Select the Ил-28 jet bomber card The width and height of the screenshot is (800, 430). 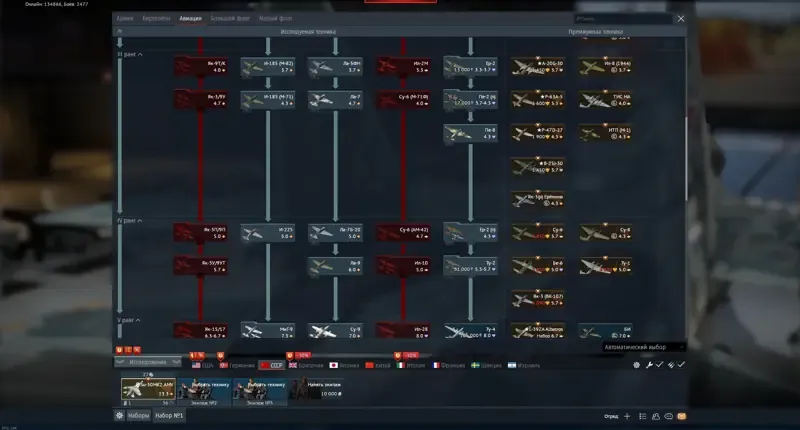(x=403, y=332)
